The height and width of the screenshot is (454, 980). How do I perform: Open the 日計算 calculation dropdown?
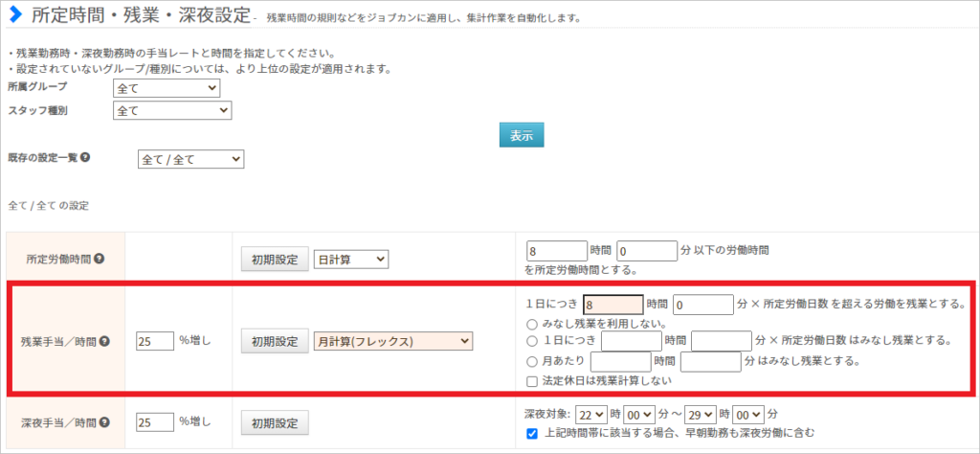pos(350,260)
